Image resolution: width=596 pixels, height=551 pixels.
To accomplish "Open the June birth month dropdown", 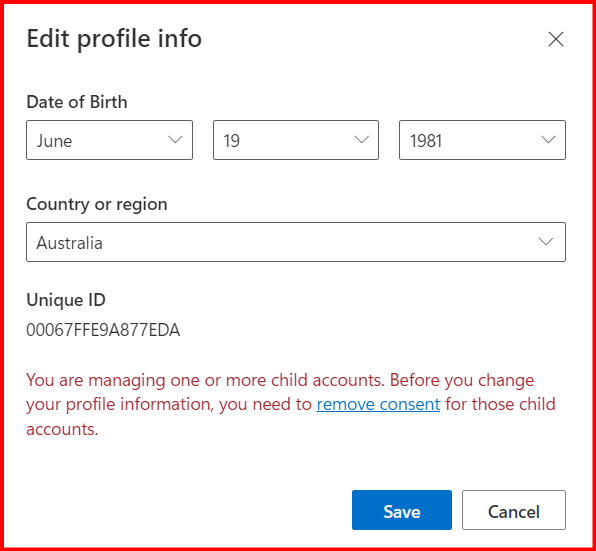I will 109,140.
